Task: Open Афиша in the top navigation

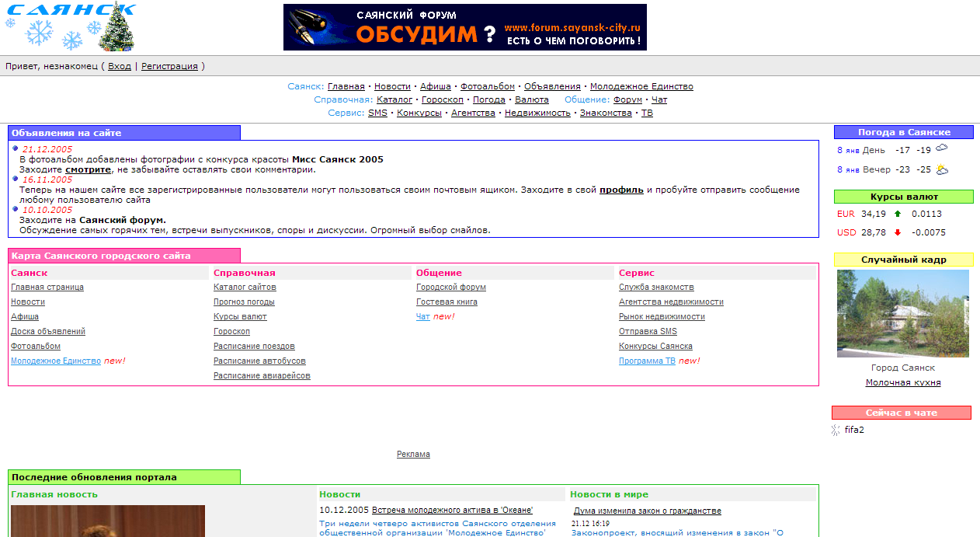Action: [435, 86]
